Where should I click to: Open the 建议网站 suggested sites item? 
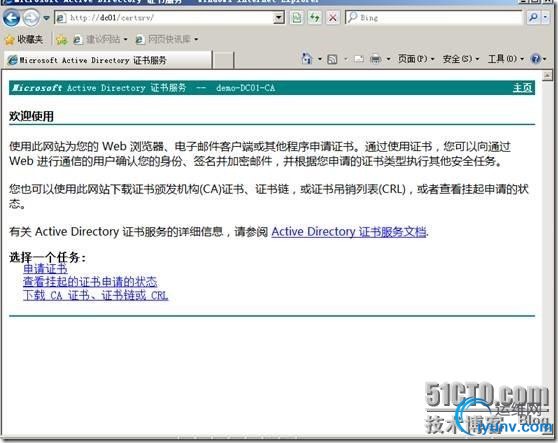(100, 39)
